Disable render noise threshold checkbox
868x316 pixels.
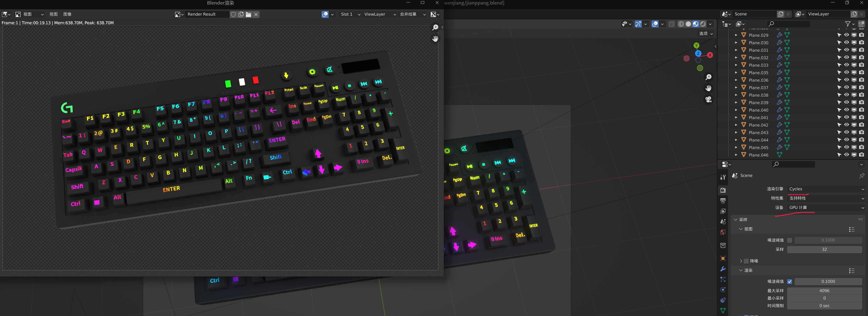[x=789, y=281]
